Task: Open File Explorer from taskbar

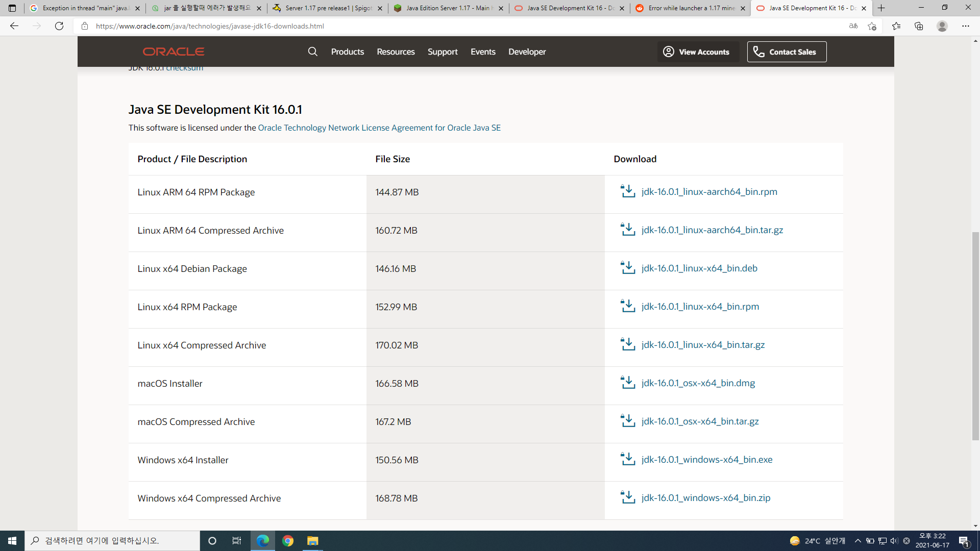Action: point(312,541)
